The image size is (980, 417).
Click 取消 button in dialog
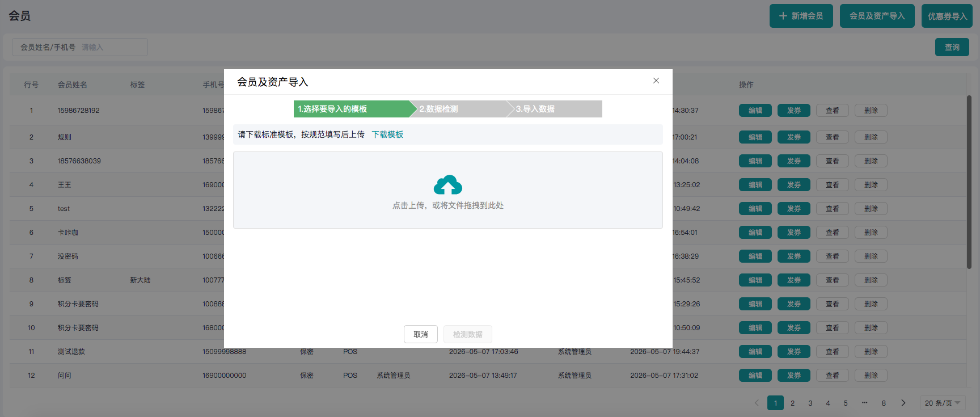[x=421, y=334]
